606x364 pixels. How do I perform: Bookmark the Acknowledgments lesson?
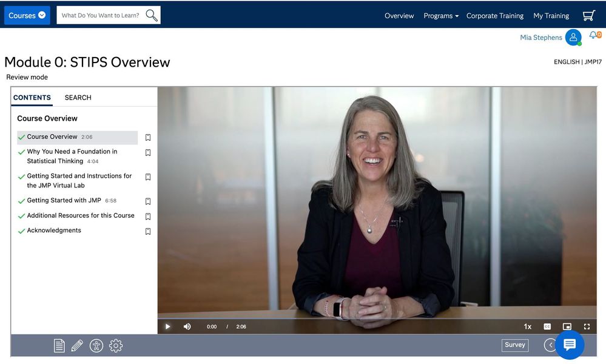148,232
